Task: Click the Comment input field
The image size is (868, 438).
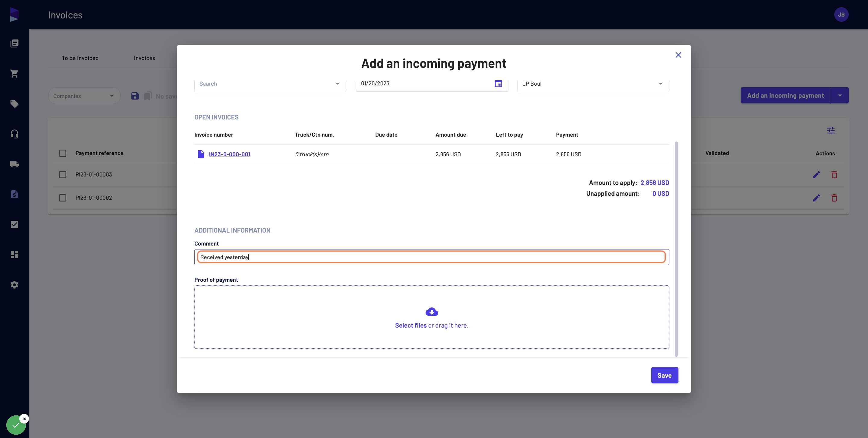Action: [431, 257]
